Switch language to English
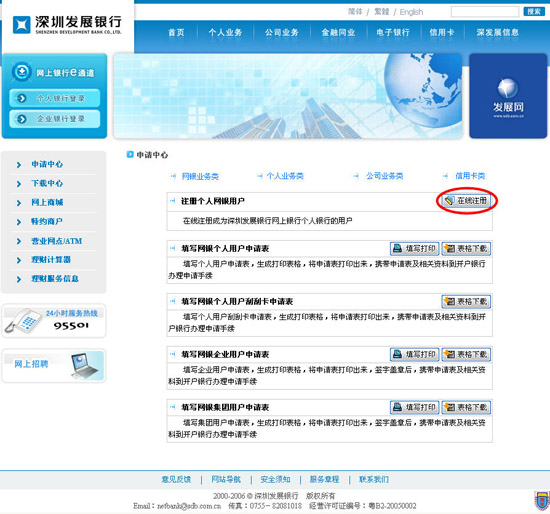 coord(411,12)
